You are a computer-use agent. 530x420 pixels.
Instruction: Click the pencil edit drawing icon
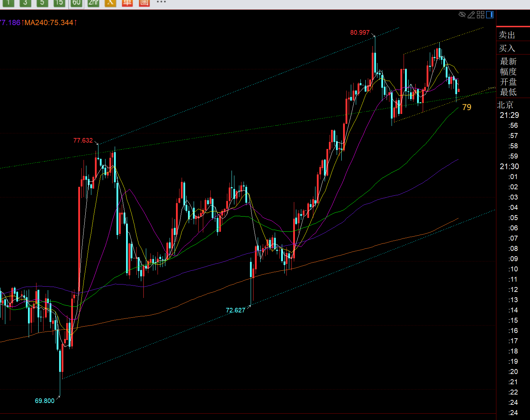tap(471, 15)
